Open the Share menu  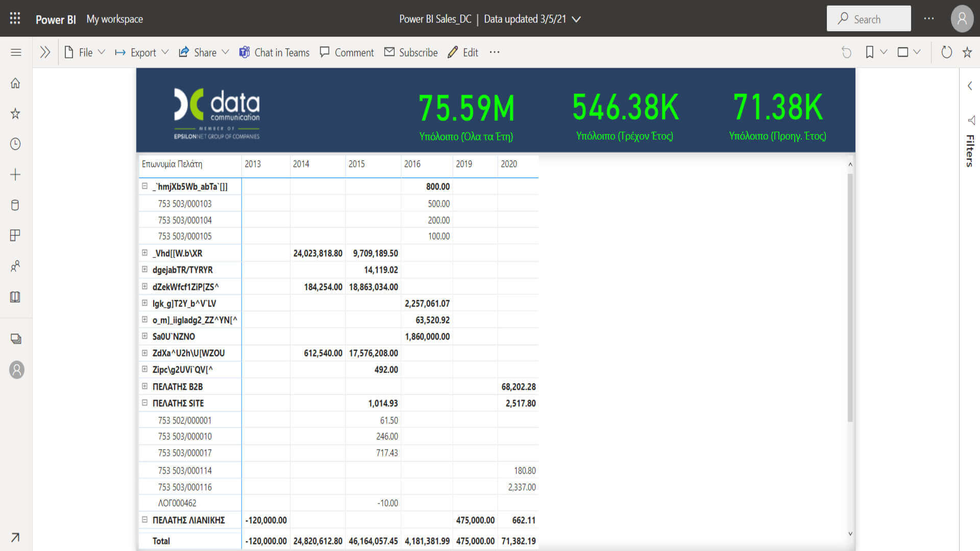(204, 53)
